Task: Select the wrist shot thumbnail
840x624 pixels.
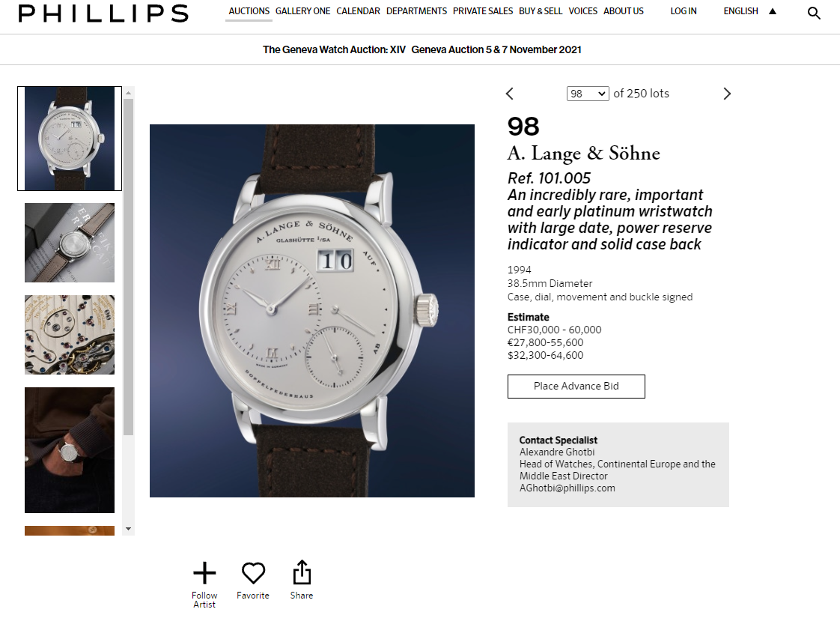Action: tap(70, 449)
